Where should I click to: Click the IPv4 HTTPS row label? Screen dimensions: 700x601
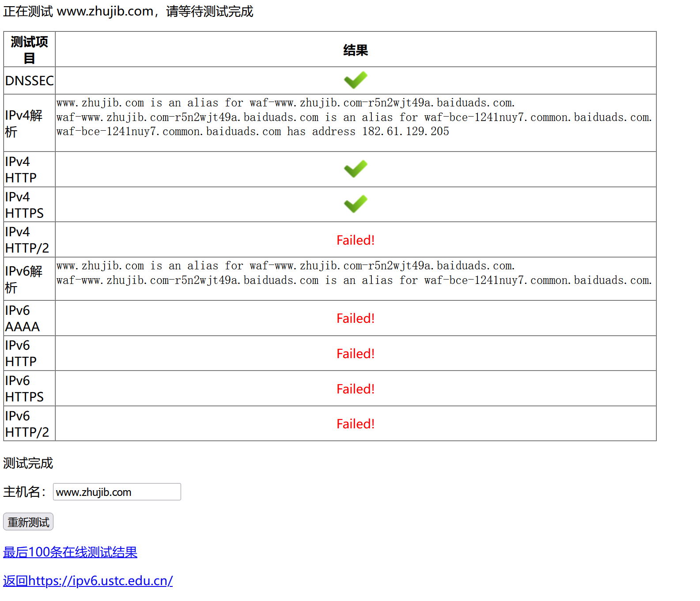click(24, 205)
